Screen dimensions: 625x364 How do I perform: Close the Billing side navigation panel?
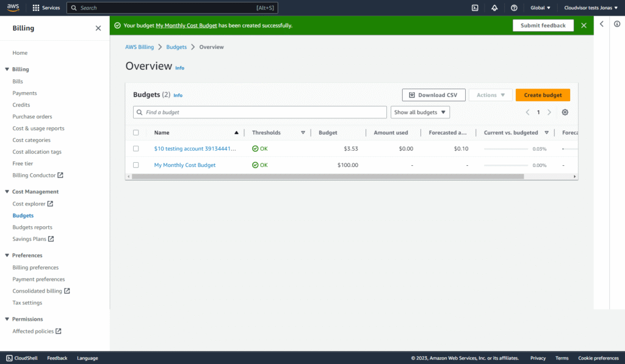[98, 28]
